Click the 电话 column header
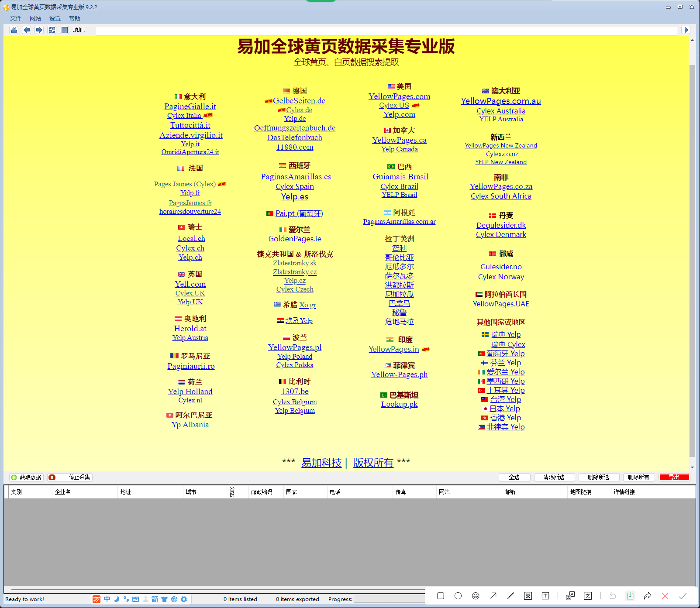The width and height of the screenshot is (700, 608). [360, 492]
